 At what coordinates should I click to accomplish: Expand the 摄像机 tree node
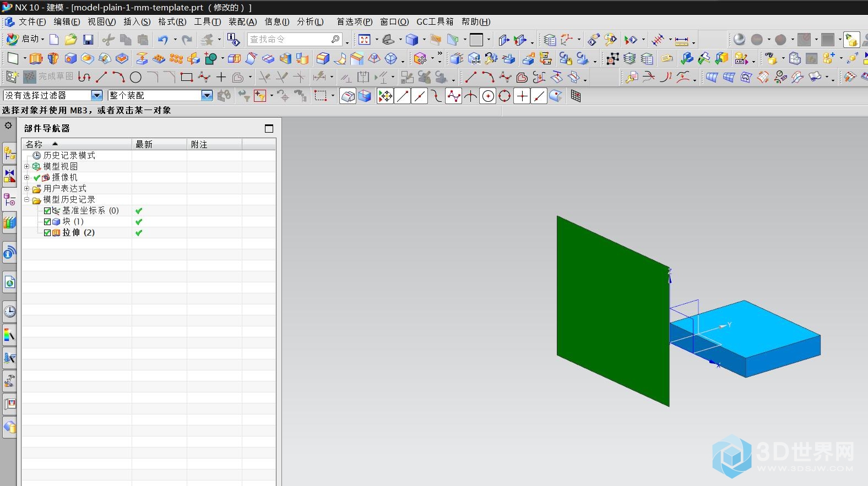pos(26,177)
